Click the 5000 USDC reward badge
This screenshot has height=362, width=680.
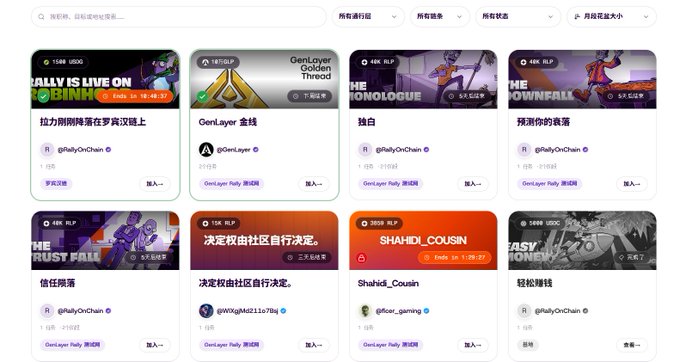tap(540, 223)
